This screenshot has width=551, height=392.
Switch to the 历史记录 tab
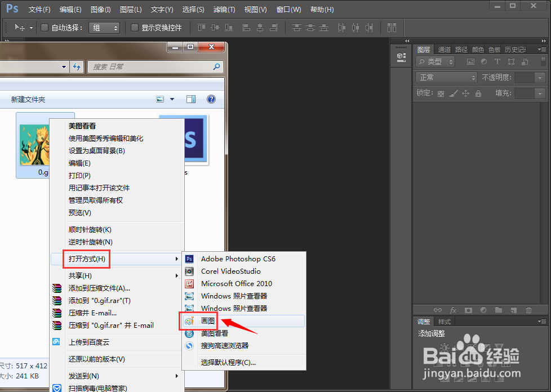click(x=515, y=50)
